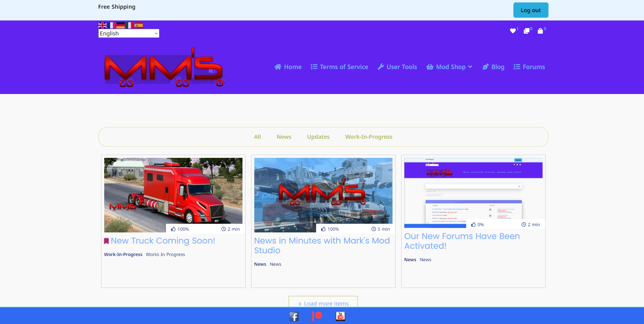Screen dimensions: 644x324
Task: Open the English language dropdown
Action: [129, 33]
